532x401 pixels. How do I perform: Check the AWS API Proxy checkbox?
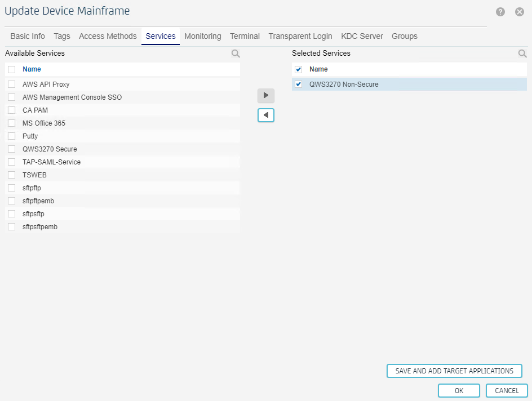[11, 84]
